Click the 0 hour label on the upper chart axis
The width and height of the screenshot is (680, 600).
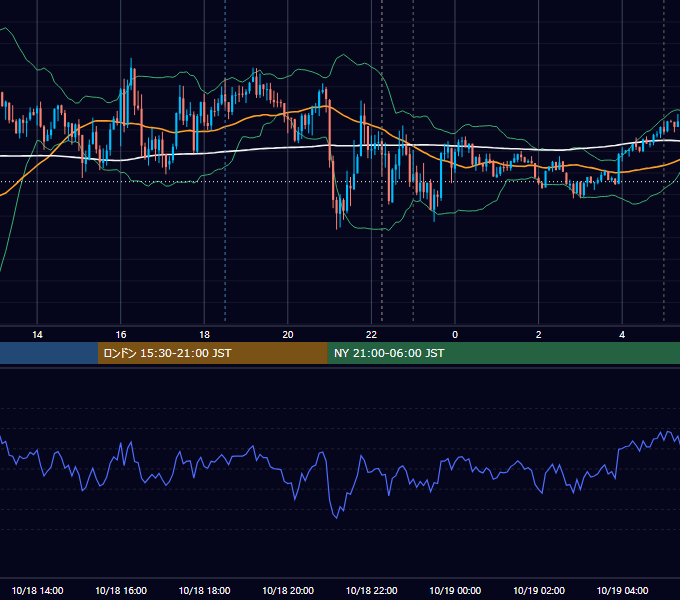point(455,335)
